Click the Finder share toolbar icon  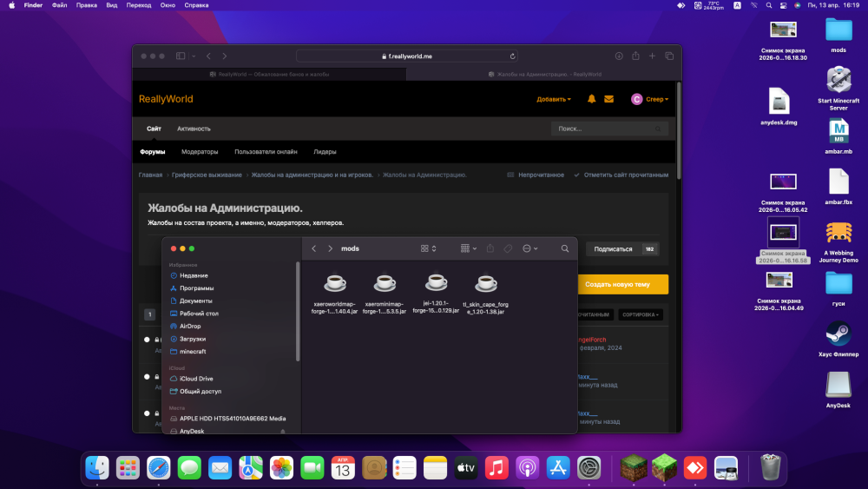[x=490, y=248]
